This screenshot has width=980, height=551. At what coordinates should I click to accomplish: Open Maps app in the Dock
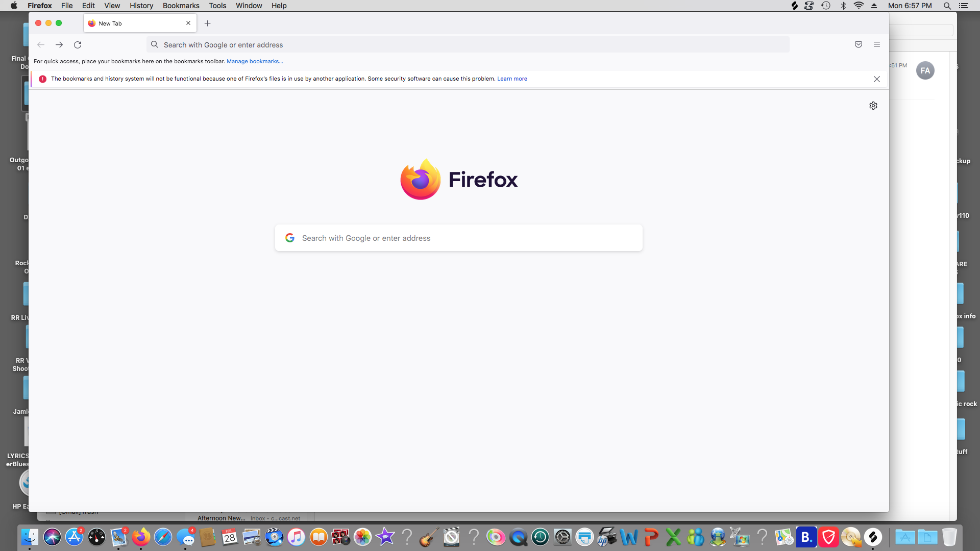pyautogui.click(x=784, y=537)
